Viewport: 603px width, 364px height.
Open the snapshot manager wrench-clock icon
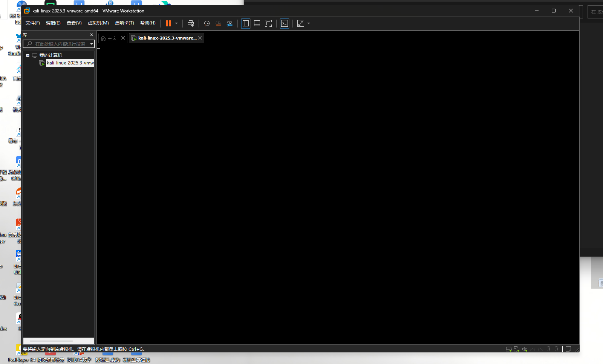[x=230, y=23]
